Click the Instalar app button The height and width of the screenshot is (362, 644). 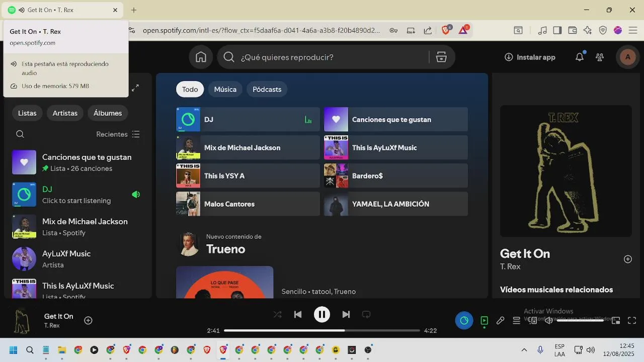coord(530,57)
